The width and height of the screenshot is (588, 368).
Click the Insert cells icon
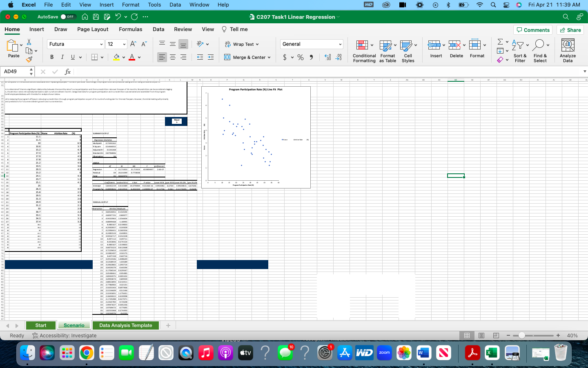tap(434, 45)
